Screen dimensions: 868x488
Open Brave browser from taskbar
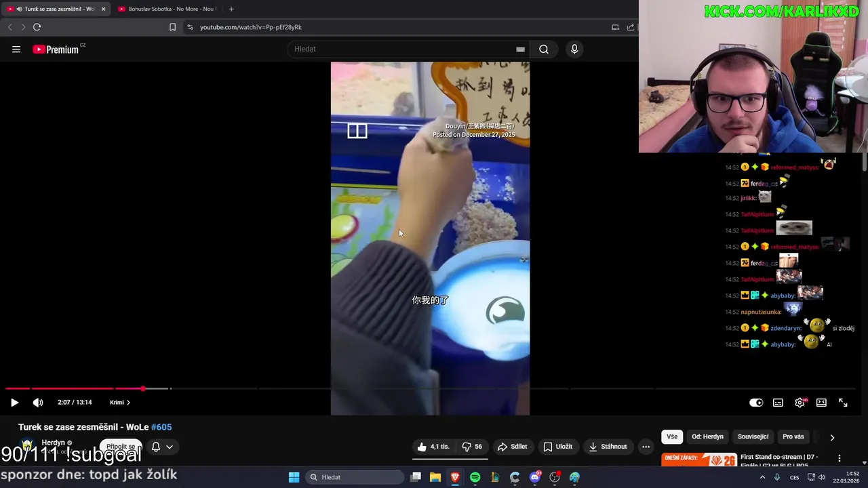455,477
